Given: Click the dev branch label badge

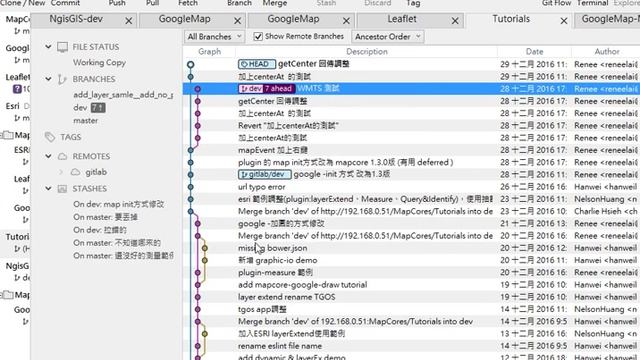Looking at the screenshot, I should point(251,89).
